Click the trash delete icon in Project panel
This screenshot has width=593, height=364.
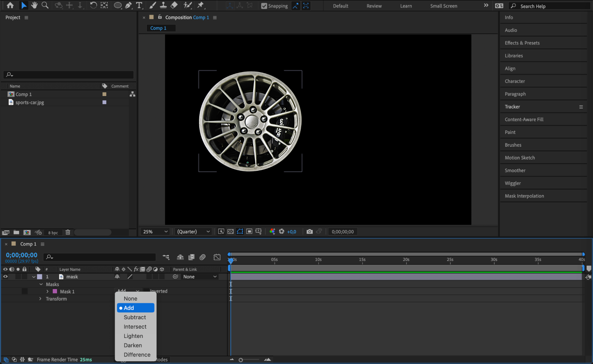pos(68,232)
